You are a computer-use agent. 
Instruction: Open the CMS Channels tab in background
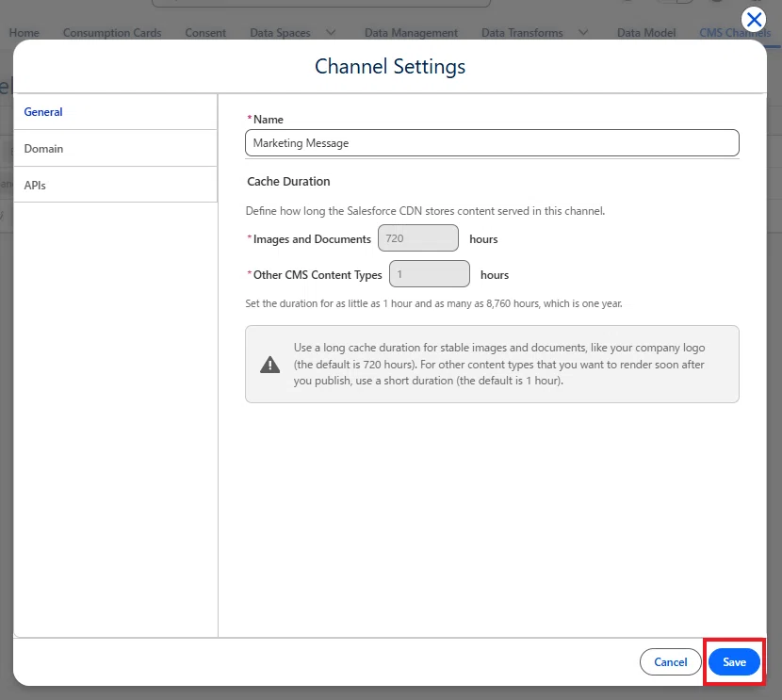point(735,33)
